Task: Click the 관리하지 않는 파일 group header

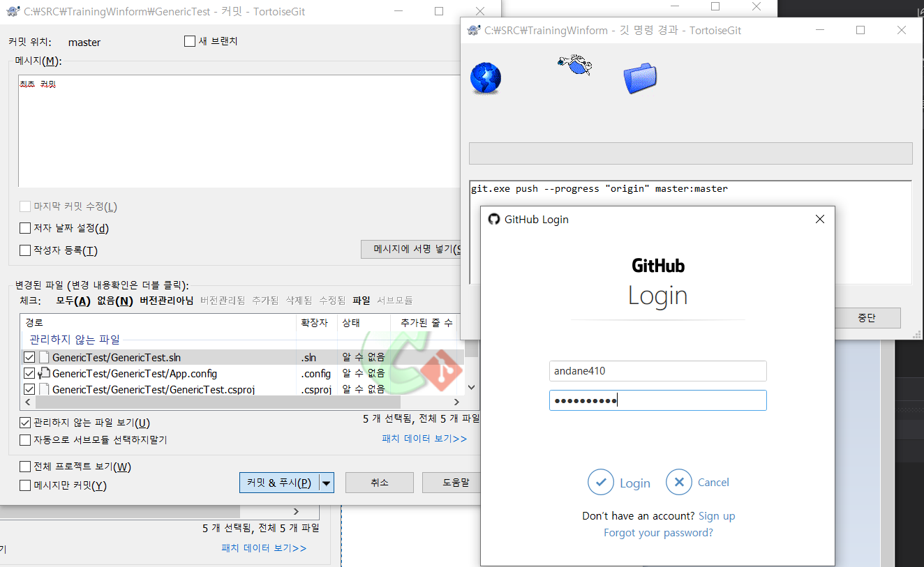Action: coord(75,340)
